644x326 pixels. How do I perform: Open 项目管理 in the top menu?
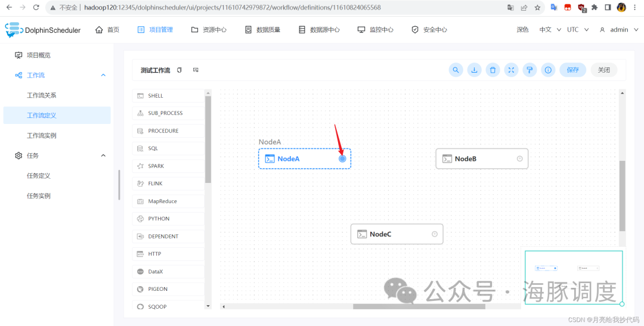click(155, 30)
